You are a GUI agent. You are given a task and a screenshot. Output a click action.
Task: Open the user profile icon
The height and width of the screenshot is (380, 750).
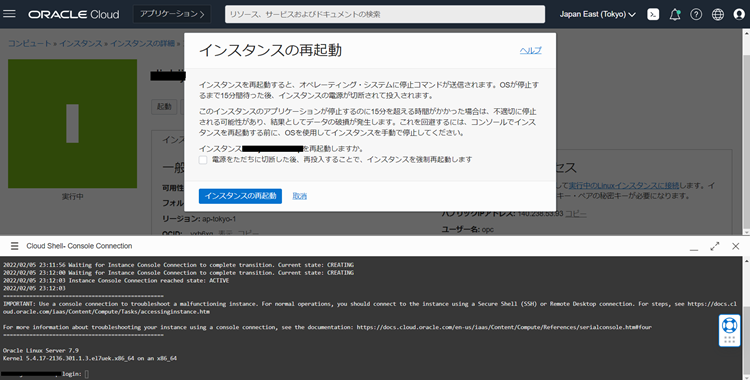[x=739, y=14]
